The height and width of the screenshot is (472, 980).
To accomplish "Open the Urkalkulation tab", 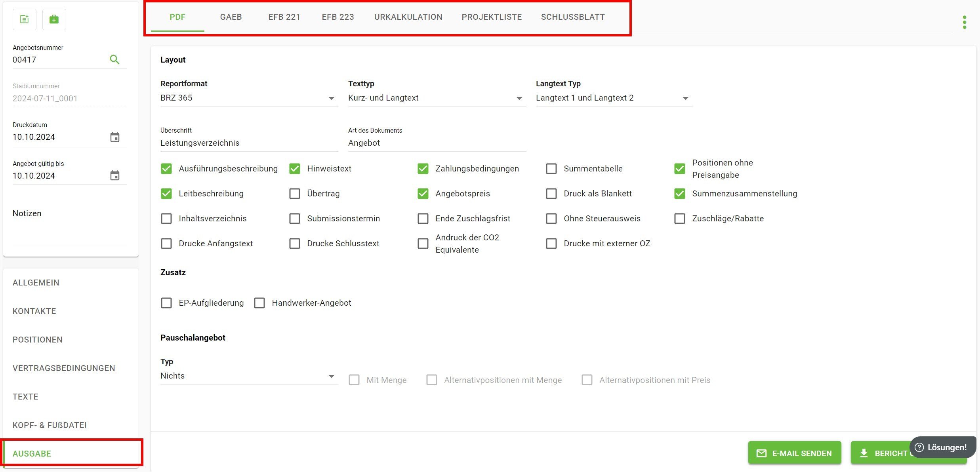I will point(408,17).
